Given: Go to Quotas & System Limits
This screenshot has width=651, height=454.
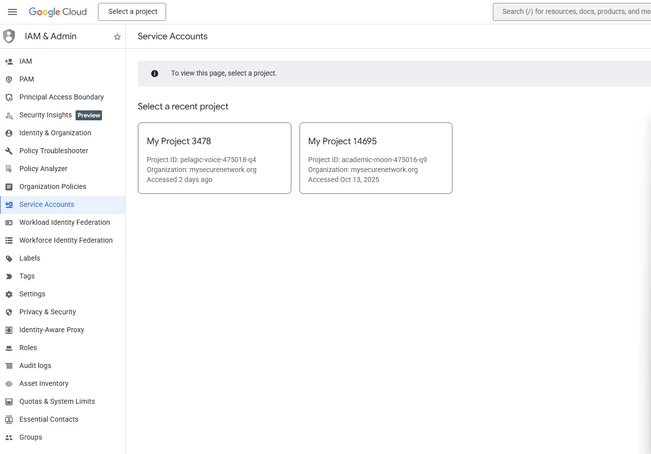Looking at the screenshot, I should click(63, 402).
